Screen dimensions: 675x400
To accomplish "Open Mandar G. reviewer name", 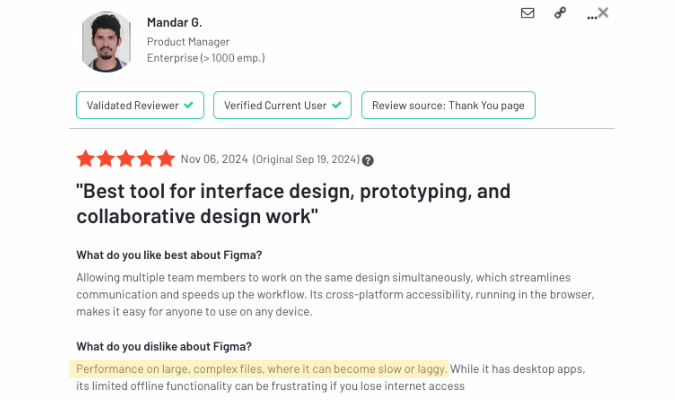I will 174,22.
